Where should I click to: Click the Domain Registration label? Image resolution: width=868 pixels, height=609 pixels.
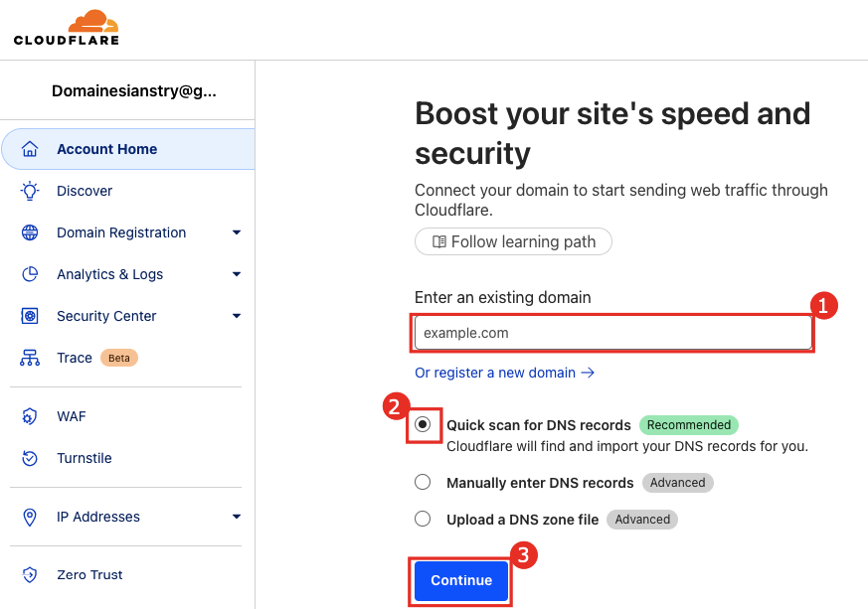pos(121,232)
